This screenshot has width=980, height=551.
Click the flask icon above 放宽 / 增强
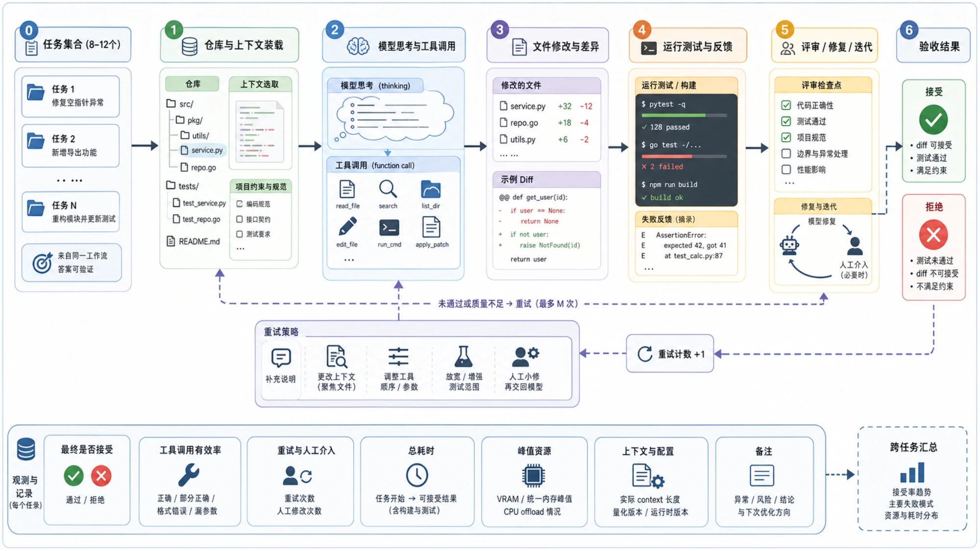(x=463, y=357)
